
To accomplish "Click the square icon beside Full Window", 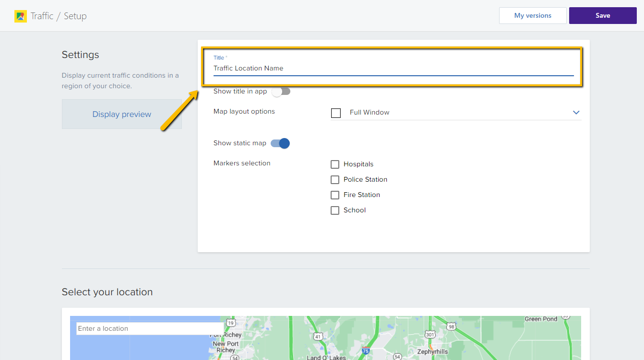I will 336,113.
